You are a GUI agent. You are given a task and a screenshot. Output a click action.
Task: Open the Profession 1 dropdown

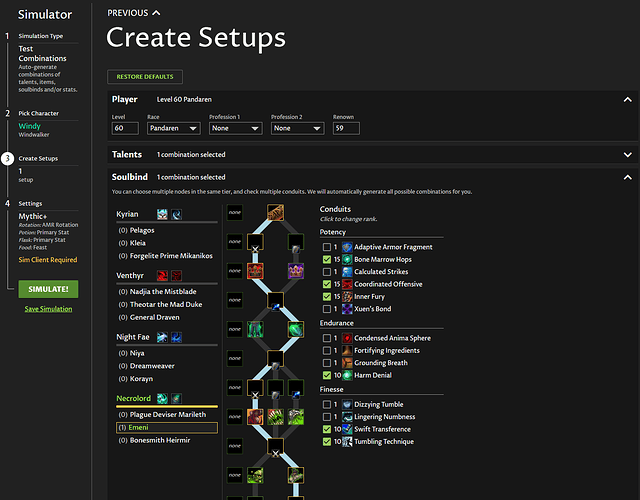[236, 128]
